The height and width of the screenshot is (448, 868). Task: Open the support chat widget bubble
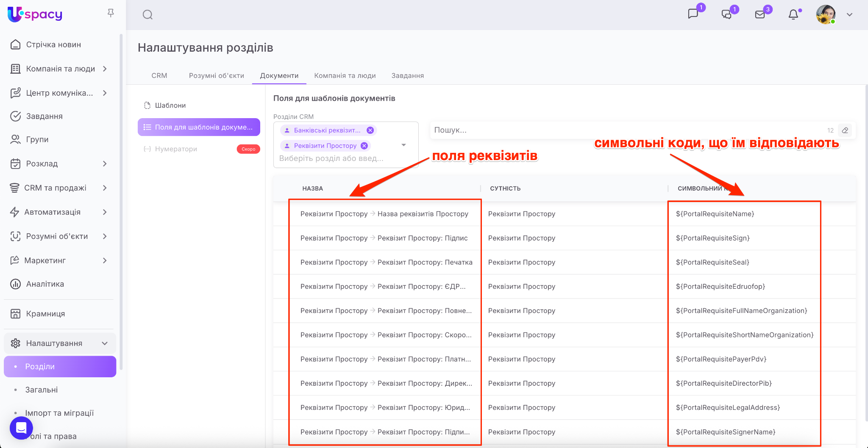click(x=21, y=428)
